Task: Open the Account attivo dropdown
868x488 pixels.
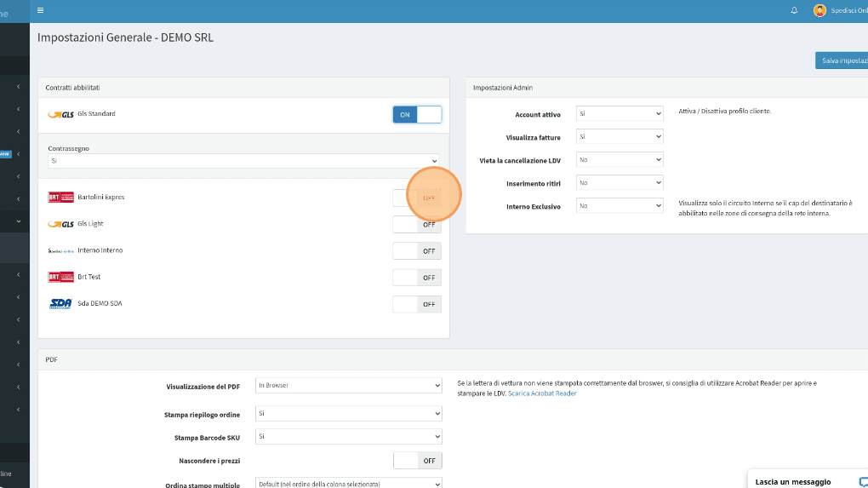Action: [619, 113]
